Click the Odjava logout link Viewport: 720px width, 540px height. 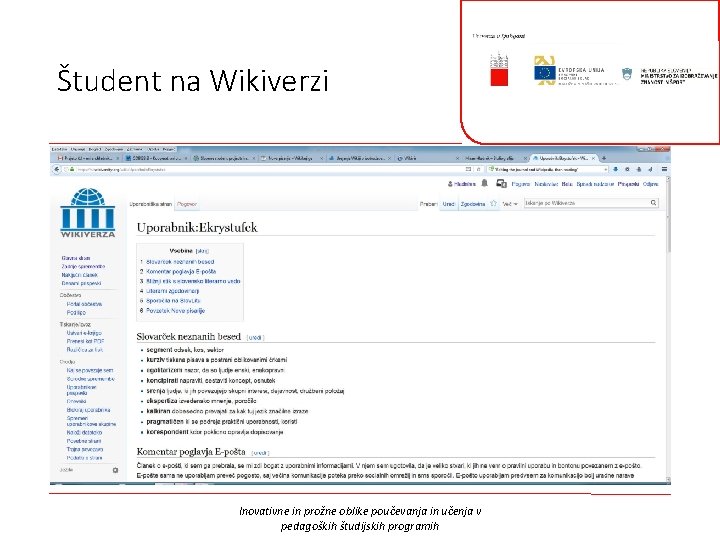(x=650, y=184)
